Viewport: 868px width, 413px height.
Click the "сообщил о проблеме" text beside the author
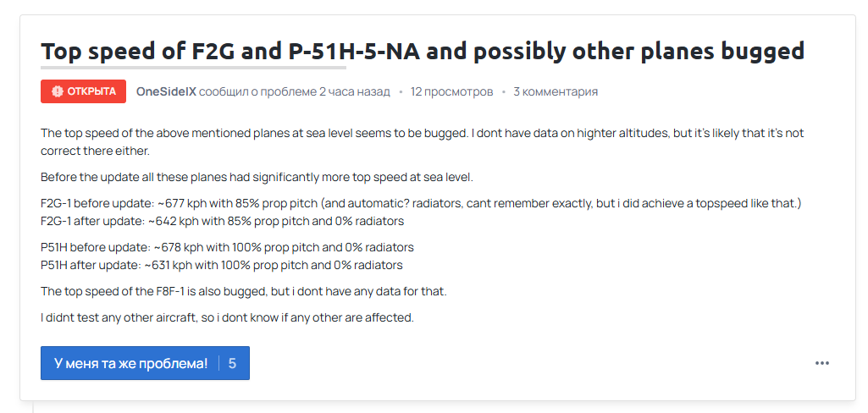pyautogui.click(x=257, y=91)
